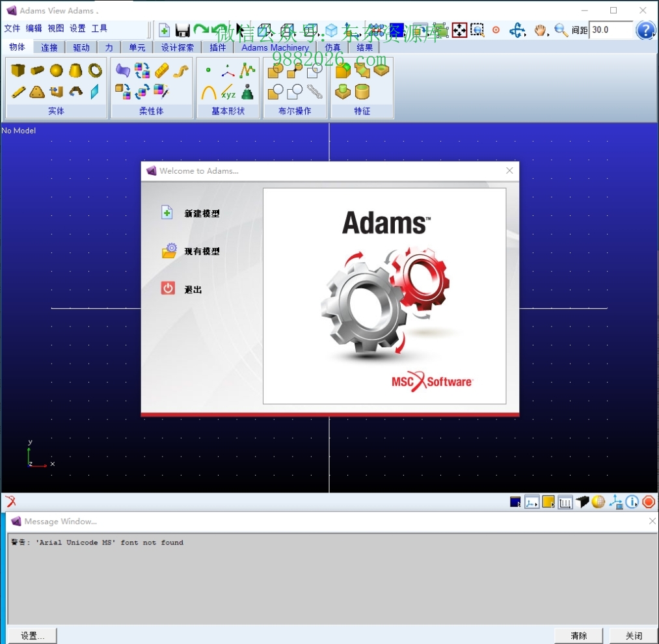Screen dimensions: 659x644
Task: Click the 间距 spacing input field
Action: tap(610, 30)
